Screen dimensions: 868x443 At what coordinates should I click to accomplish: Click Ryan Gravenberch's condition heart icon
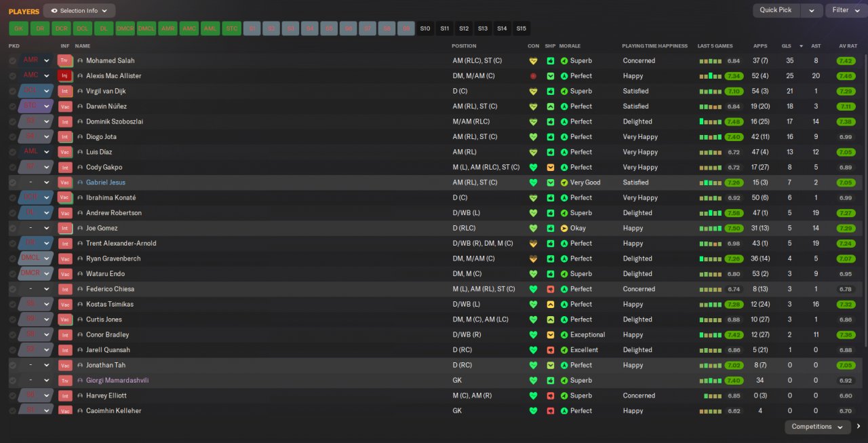(x=533, y=258)
